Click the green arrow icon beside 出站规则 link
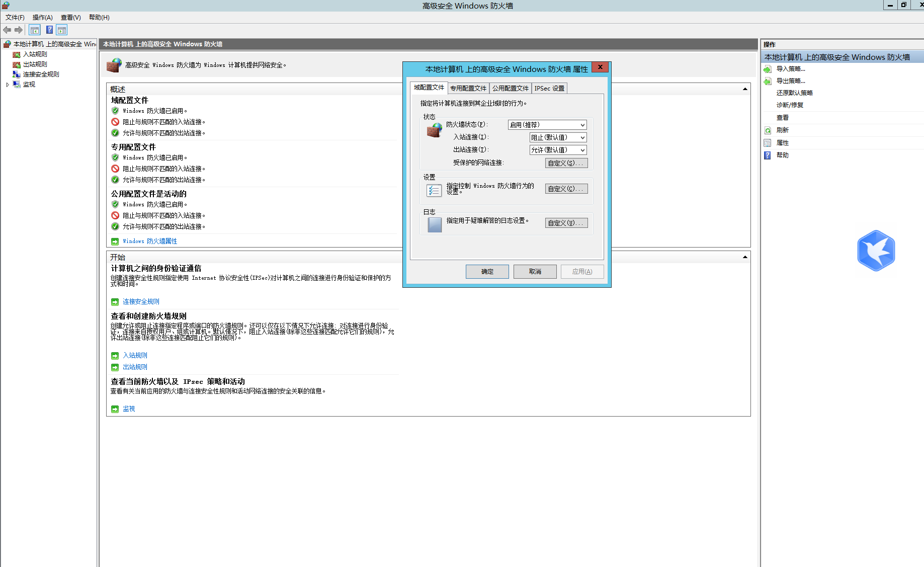The image size is (924, 567). point(115,367)
